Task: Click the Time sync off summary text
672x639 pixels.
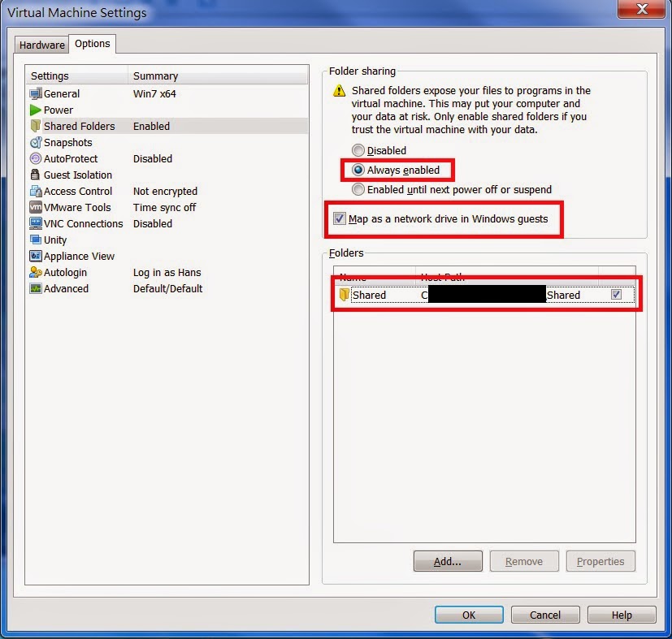Action: [x=164, y=208]
